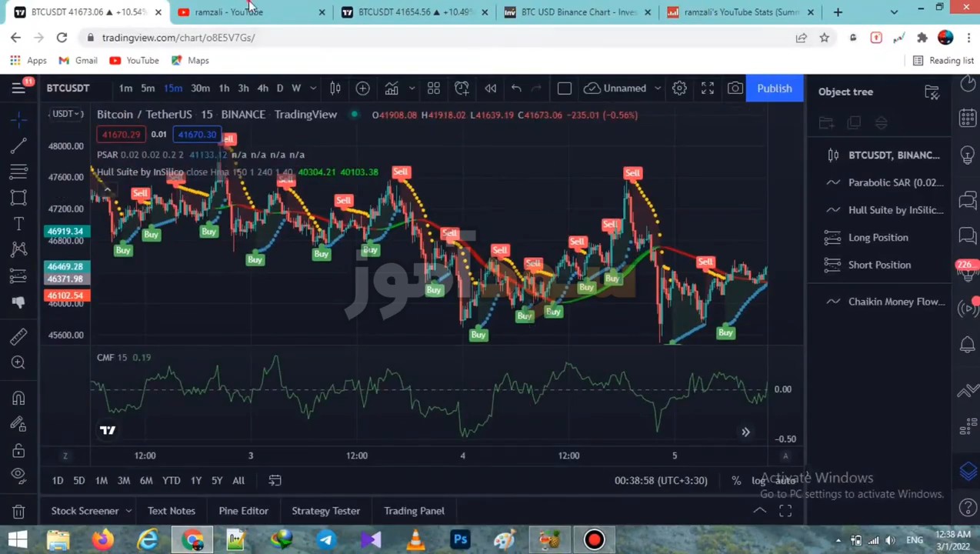The height and width of the screenshot is (554, 980).
Task: Enter fullscreen mode icon
Action: click(708, 88)
